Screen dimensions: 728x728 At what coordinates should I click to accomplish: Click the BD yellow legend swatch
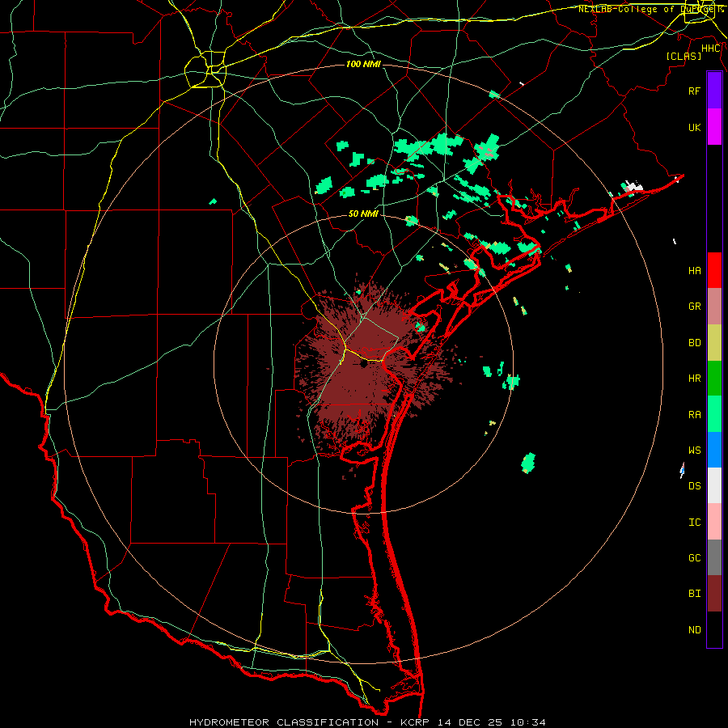point(714,342)
